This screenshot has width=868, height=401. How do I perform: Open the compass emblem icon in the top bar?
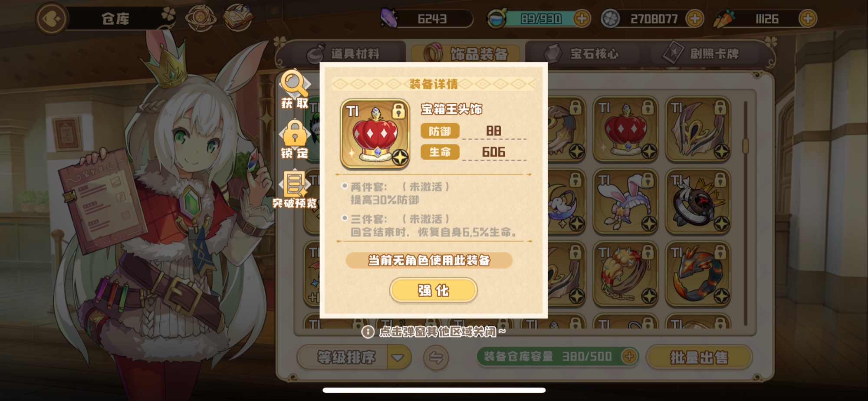(x=201, y=18)
